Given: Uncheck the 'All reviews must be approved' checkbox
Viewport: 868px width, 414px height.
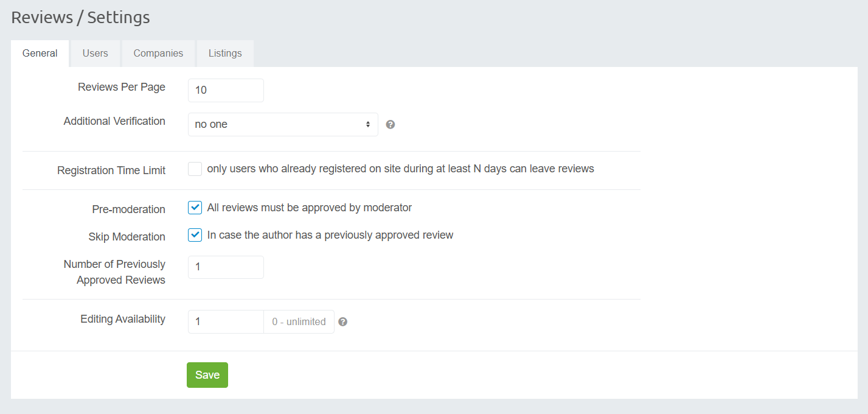Looking at the screenshot, I should click(195, 208).
